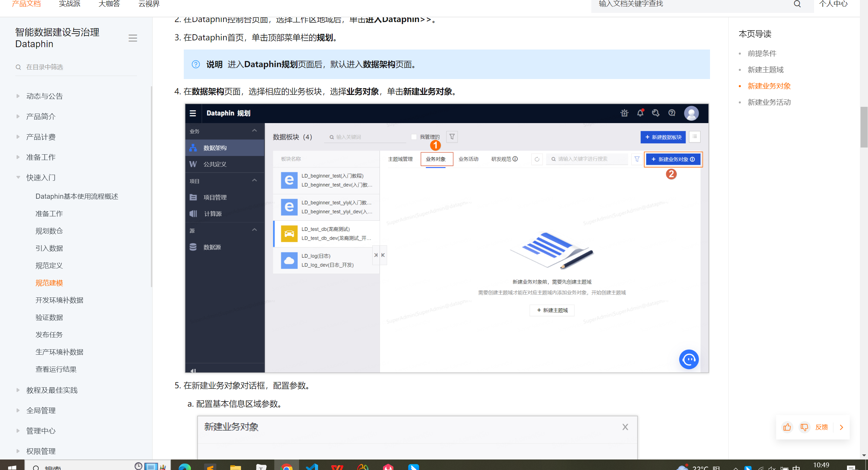The height and width of the screenshot is (470, 868).
Task: Click the 公共定义 item in the dark sidebar
Action: [x=225, y=164]
